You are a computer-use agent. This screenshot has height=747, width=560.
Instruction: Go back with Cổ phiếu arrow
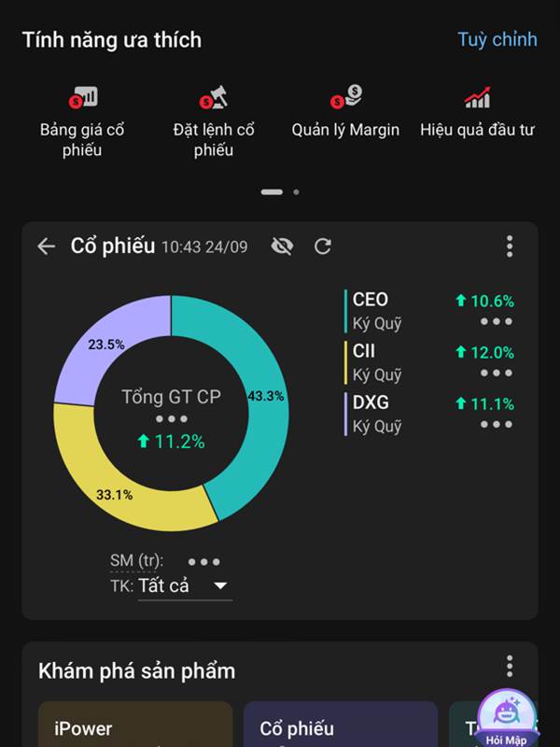[x=46, y=247]
